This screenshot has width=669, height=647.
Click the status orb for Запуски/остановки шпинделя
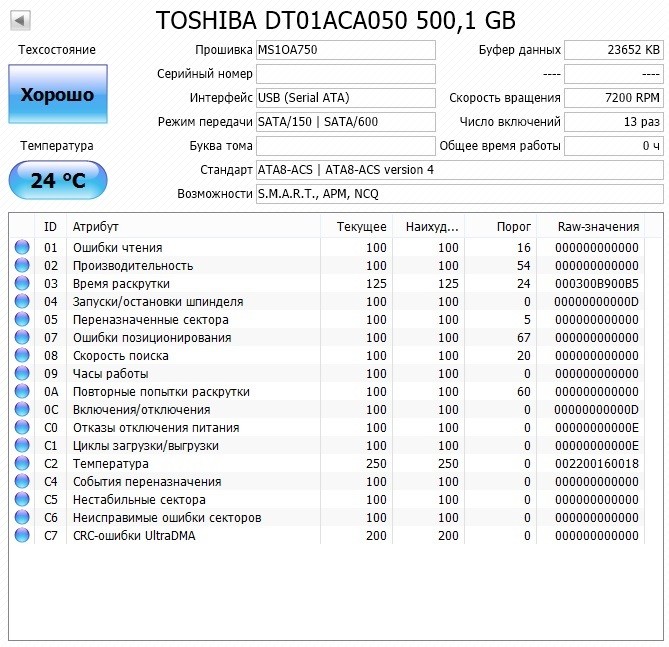[22, 301]
